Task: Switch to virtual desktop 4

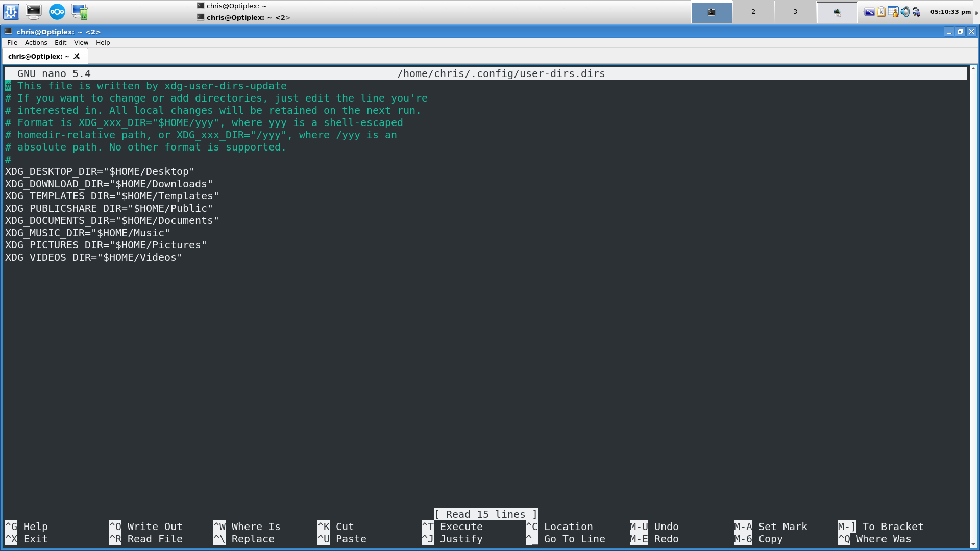Action: [x=837, y=12]
